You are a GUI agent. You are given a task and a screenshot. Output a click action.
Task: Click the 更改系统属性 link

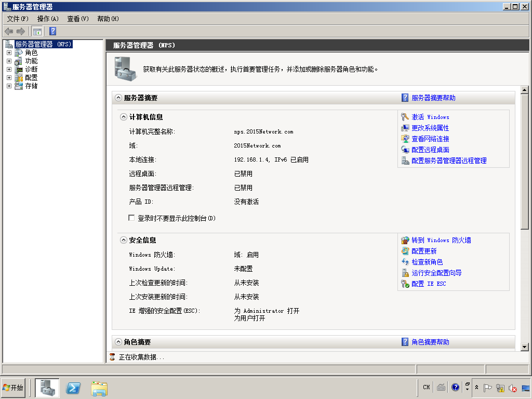coord(430,128)
